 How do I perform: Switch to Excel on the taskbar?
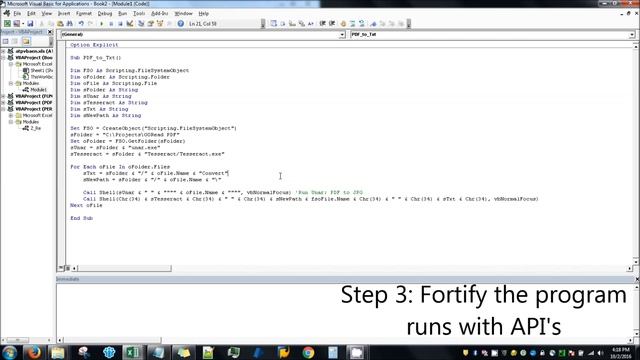coord(132,352)
